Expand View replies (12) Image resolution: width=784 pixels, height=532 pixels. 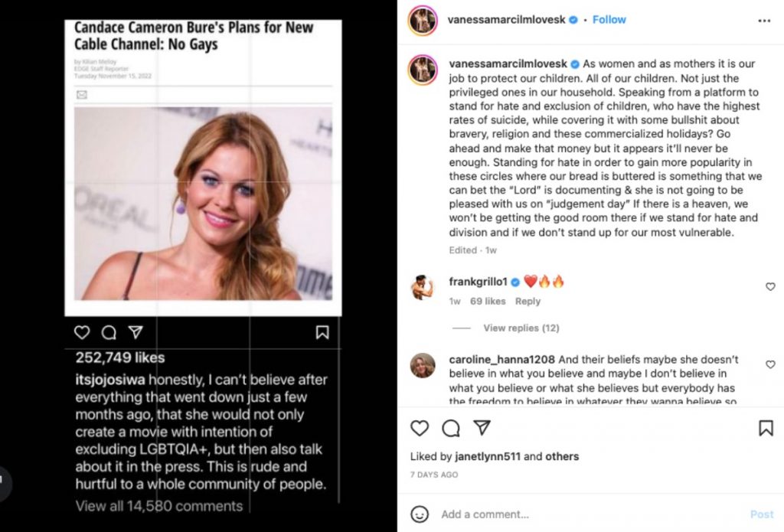(521, 328)
